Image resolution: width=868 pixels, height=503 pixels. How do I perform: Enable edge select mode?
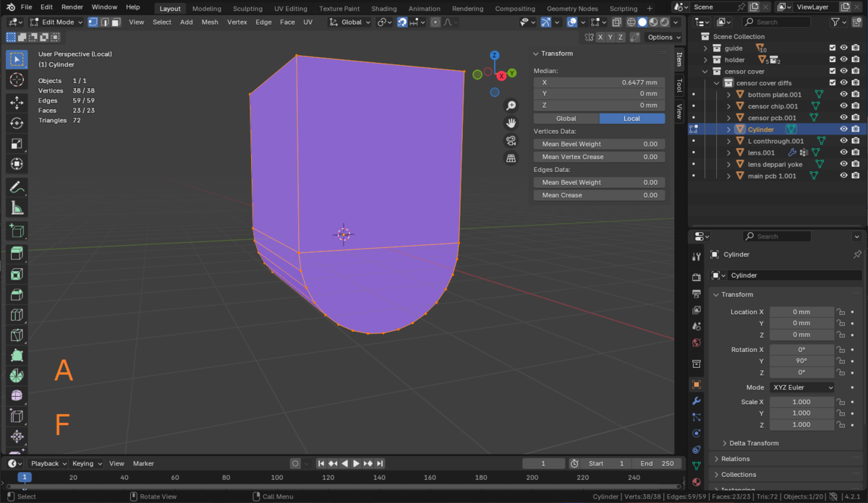pos(104,22)
